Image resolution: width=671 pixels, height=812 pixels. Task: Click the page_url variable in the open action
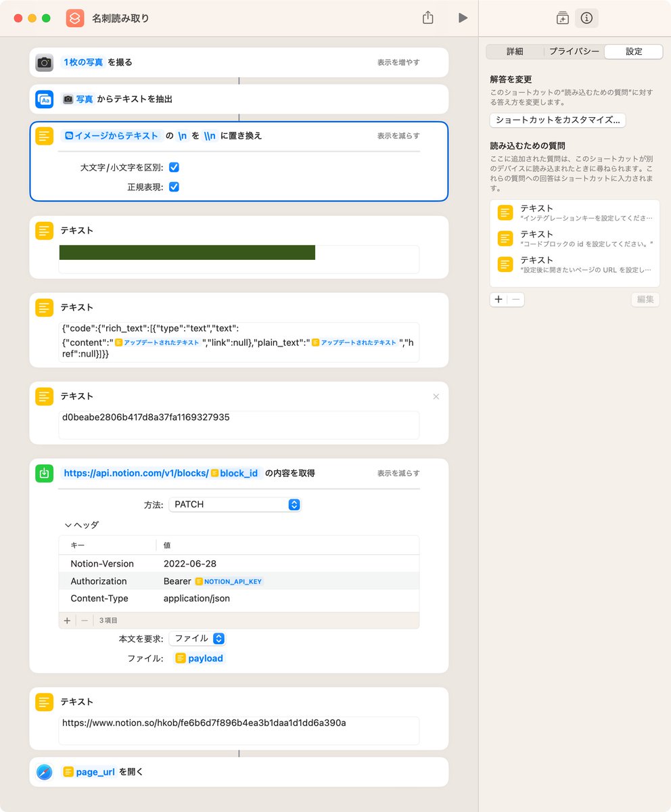point(89,772)
